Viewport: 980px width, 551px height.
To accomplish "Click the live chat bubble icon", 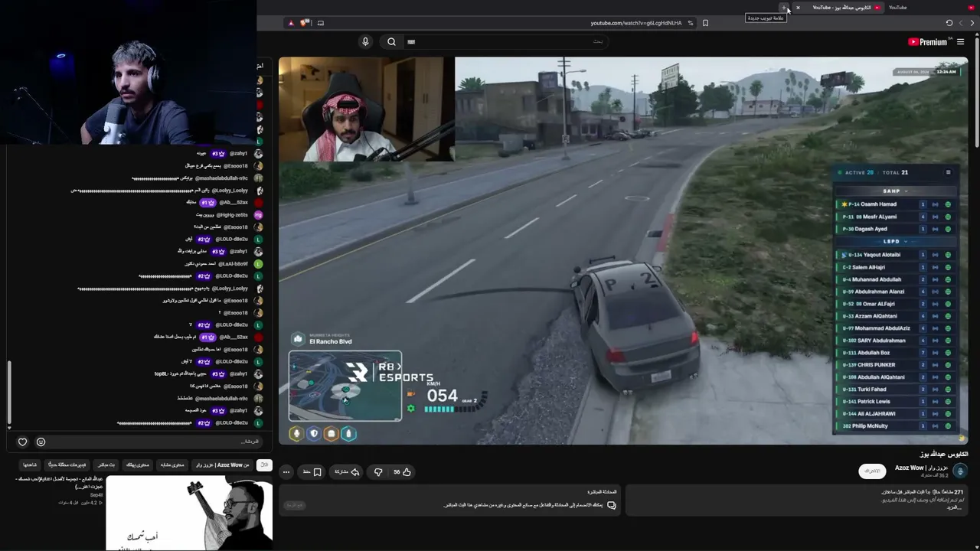I will point(611,505).
